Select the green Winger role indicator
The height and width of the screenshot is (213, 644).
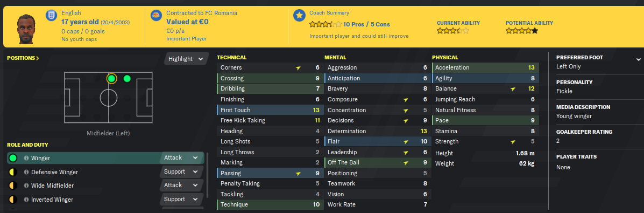coord(13,158)
